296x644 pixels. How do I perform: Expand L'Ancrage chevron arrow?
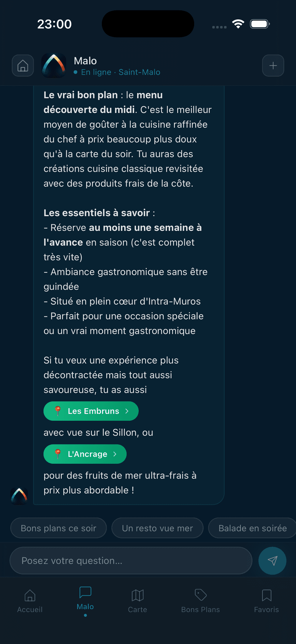tap(115, 454)
